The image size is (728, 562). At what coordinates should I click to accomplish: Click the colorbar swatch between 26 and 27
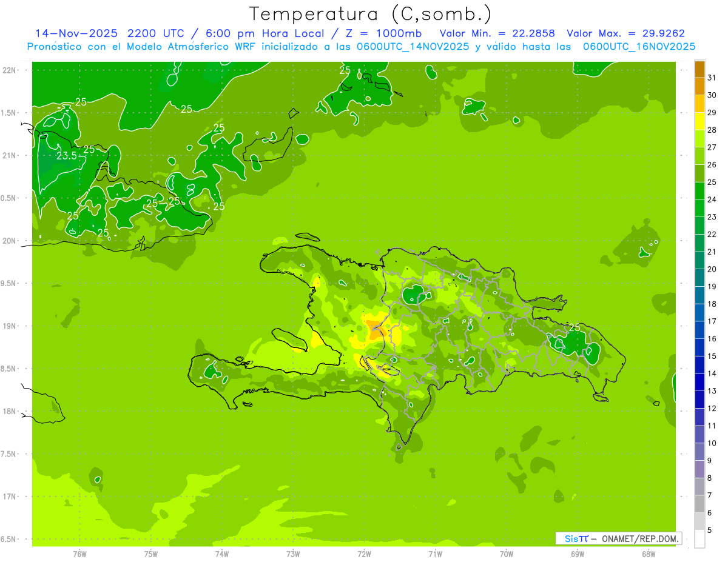click(699, 156)
